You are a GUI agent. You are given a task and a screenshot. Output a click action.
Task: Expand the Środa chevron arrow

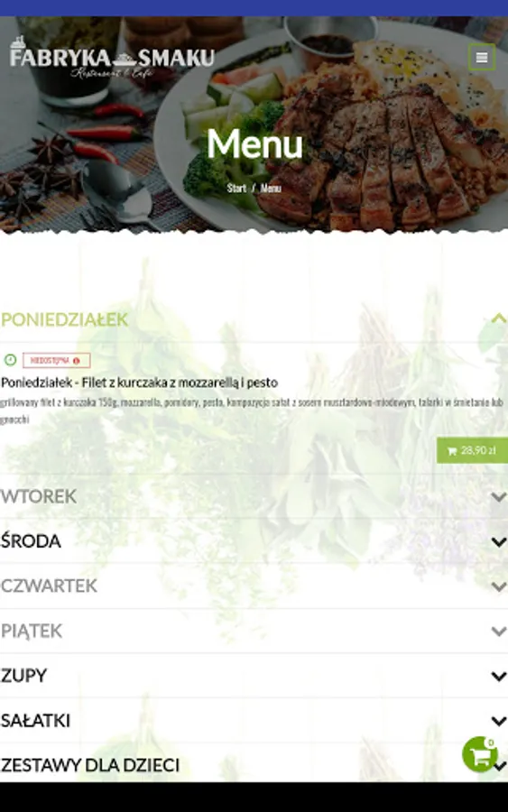point(499,541)
